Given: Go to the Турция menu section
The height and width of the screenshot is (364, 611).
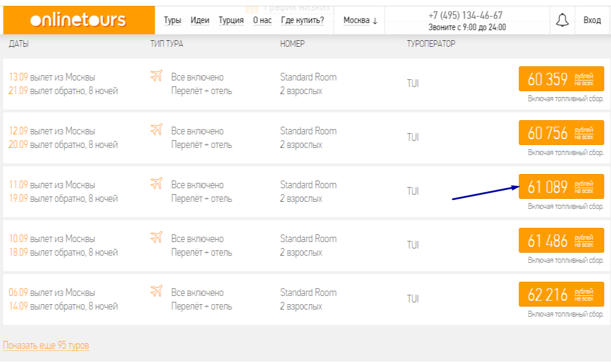Looking at the screenshot, I should click(x=231, y=21).
